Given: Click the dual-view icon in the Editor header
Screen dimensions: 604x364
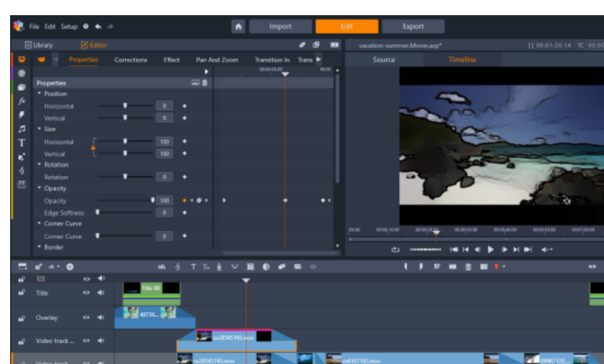Looking at the screenshot, I should tap(334, 45).
